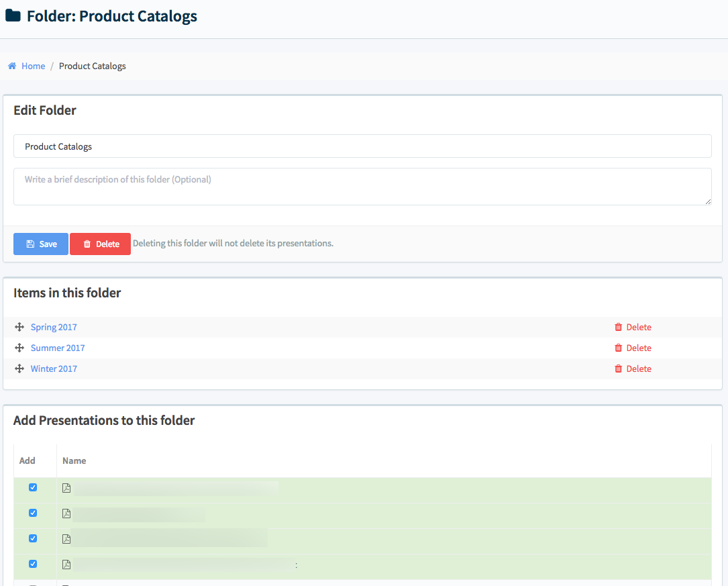This screenshot has width=728, height=586.
Task: Click the house icon beside Home breadcrumb
Action: click(x=11, y=66)
